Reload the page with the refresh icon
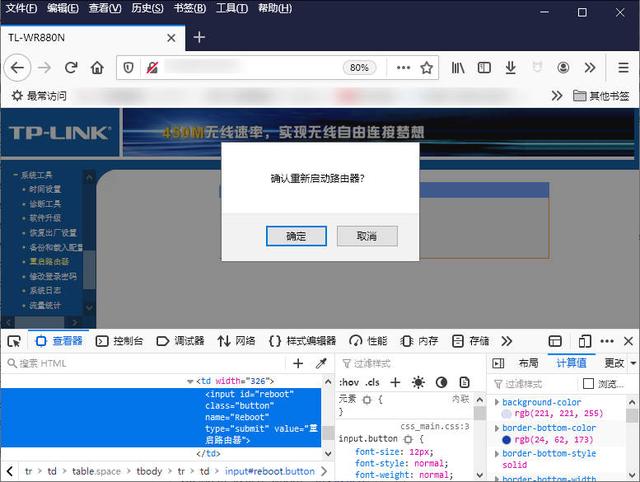Screen dimensions: 640x482 coord(71,68)
